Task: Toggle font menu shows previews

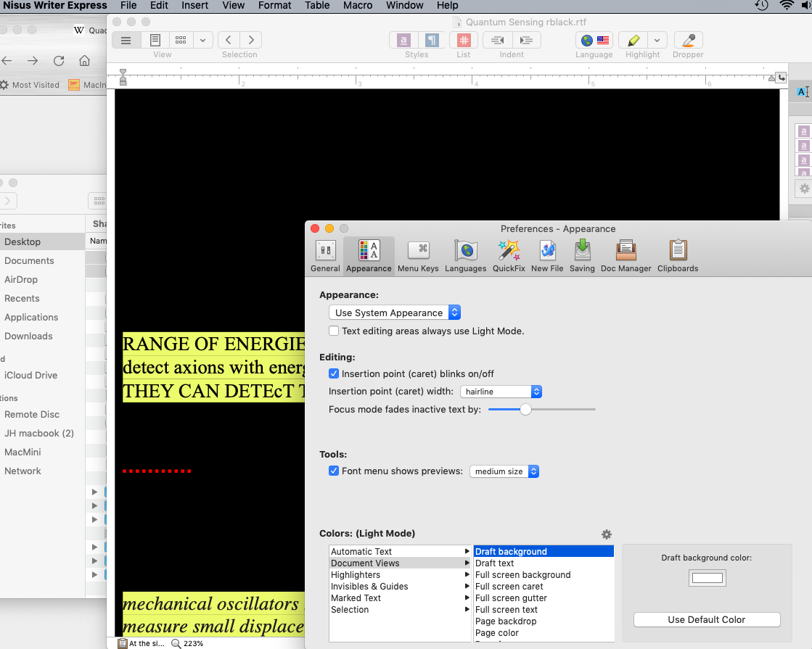Action: click(x=333, y=471)
